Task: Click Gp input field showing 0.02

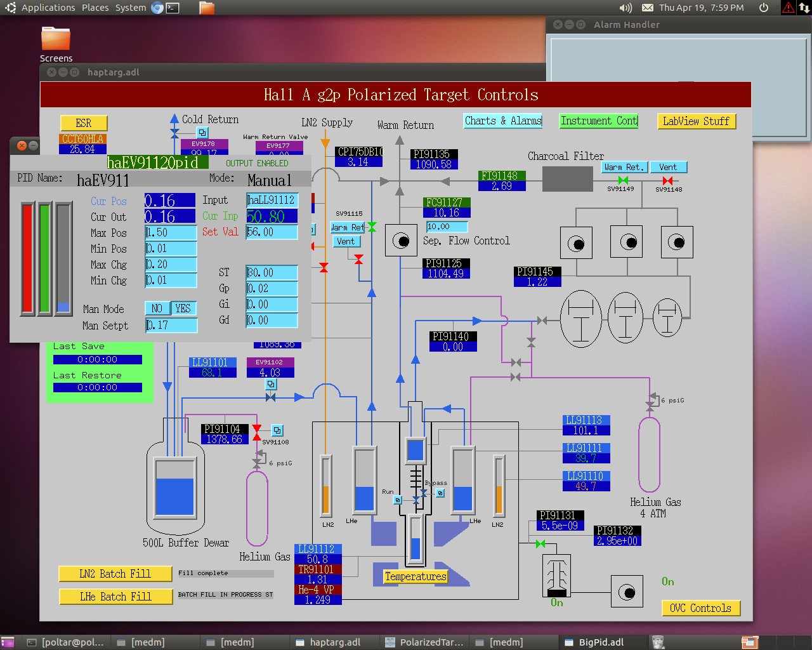Action: [x=272, y=288]
